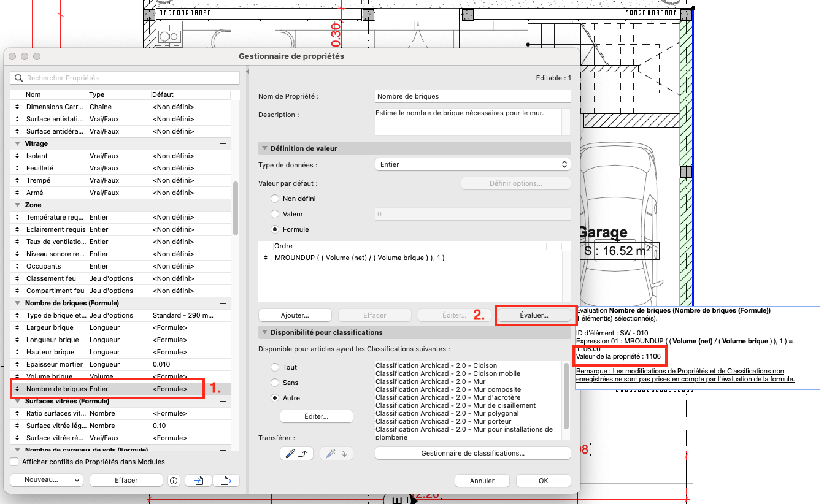Click the info icon next to Effacer
This screenshot has height=504, width=824.
click(x=173, y=480)
